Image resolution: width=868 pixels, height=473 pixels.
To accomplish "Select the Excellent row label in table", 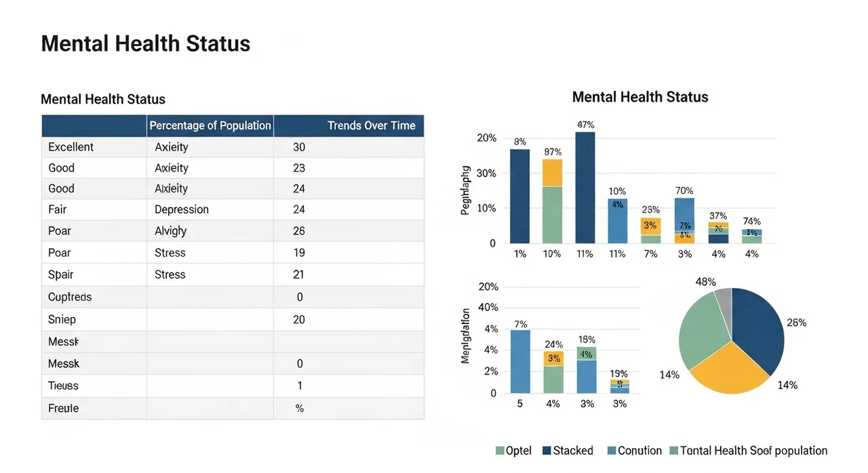I will 71,147.
